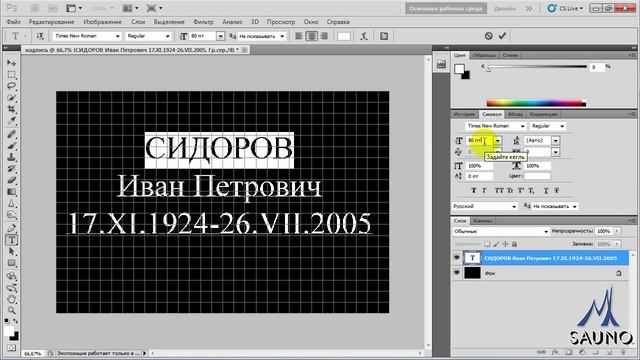Image resolution: width=640 pixels, height=360 pixels.
Task: Open opacity slider arrow in Layers panel
Action: click(x=617, y=231)
